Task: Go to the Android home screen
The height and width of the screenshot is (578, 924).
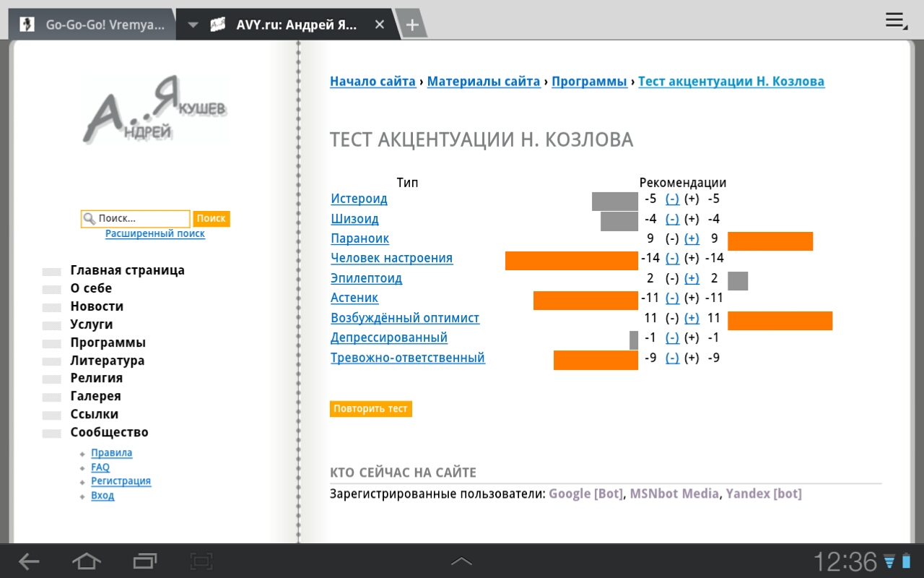Action: click(x=87, y=561)
